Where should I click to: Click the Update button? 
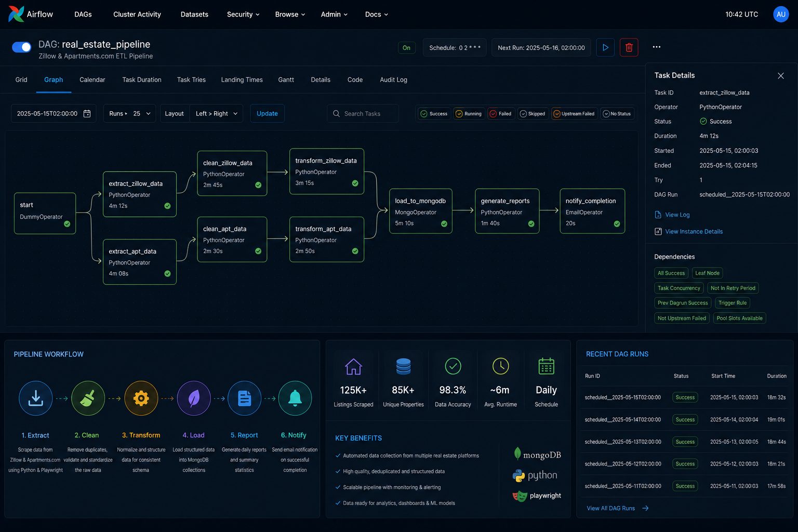coord(267,113)
